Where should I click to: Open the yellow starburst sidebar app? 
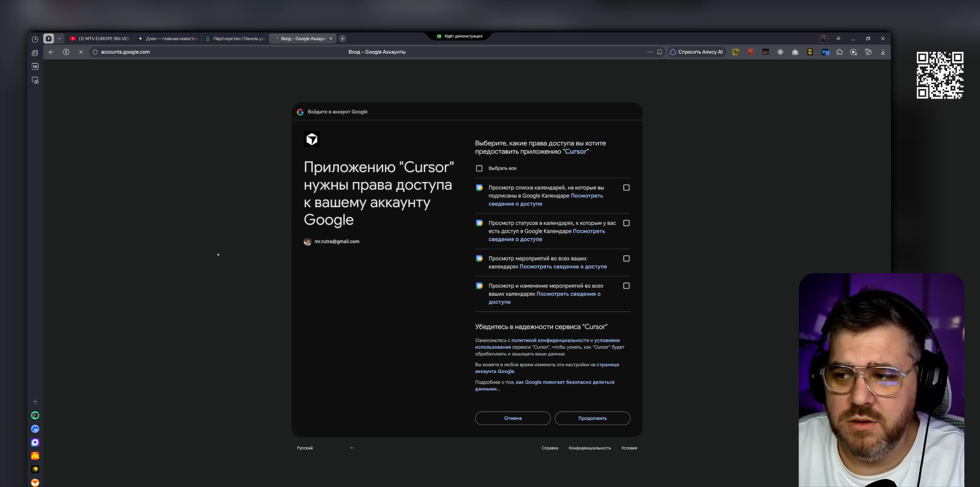pos(35,469)
